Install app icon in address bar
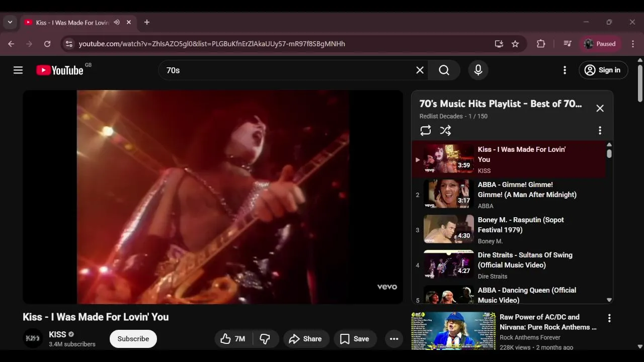This screenshot has width=644, height=362. point(499,44)
